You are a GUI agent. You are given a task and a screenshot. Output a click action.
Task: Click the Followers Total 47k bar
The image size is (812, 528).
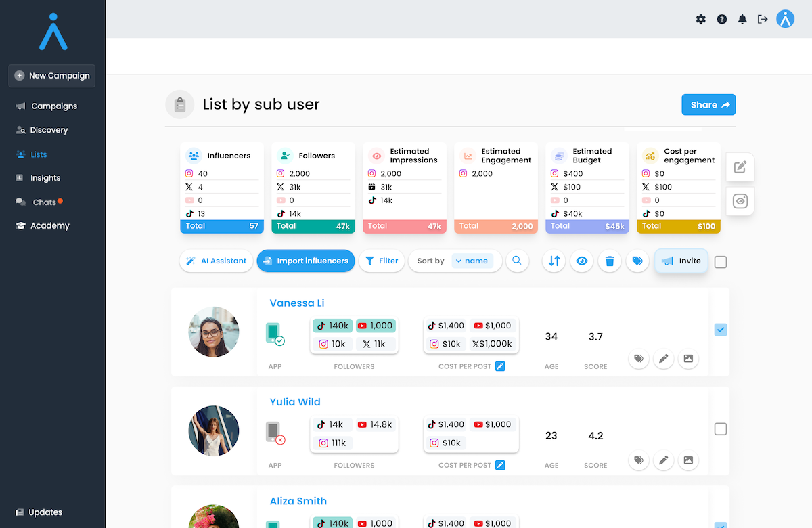[x=313, y=226]
